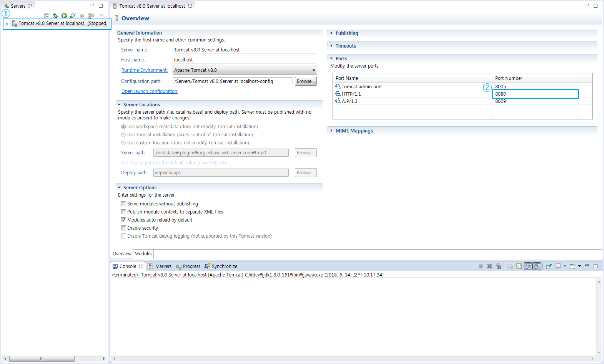Select Use custom location radio button
The width and height of the screenshot is (604, 364).
click(123, 143)
